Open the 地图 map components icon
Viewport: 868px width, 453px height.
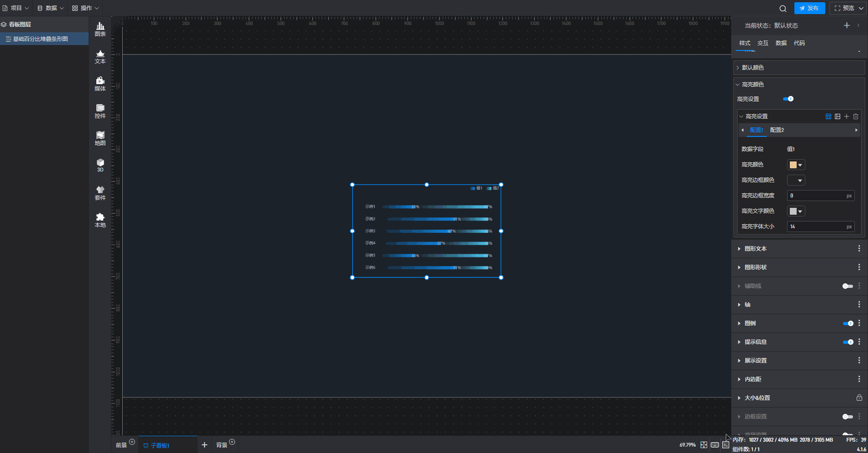click(x=100, y=138)
